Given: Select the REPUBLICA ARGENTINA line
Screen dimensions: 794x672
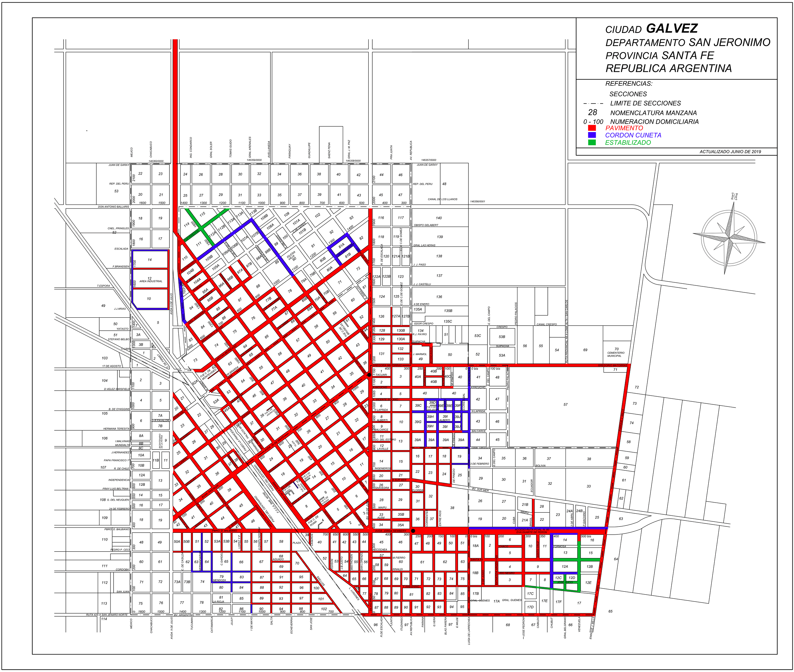Looking at the screenshot, I should coord(668,68).
